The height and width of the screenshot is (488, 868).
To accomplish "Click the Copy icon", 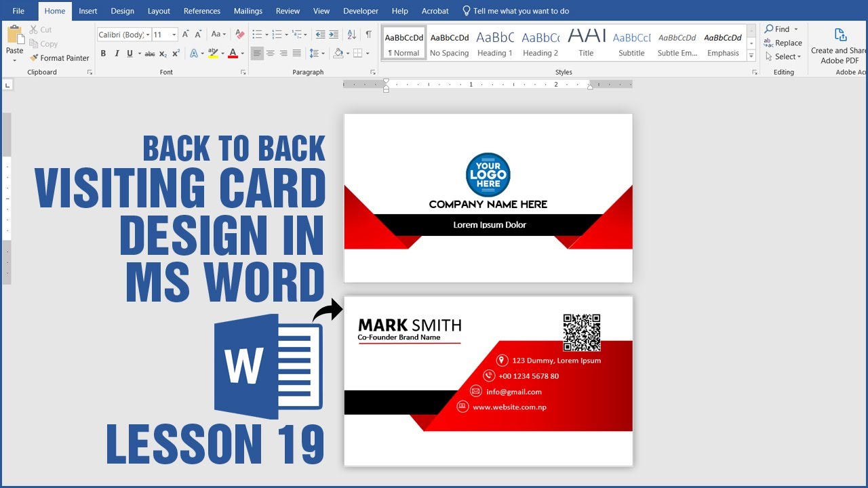I will (x=34, y=44).
